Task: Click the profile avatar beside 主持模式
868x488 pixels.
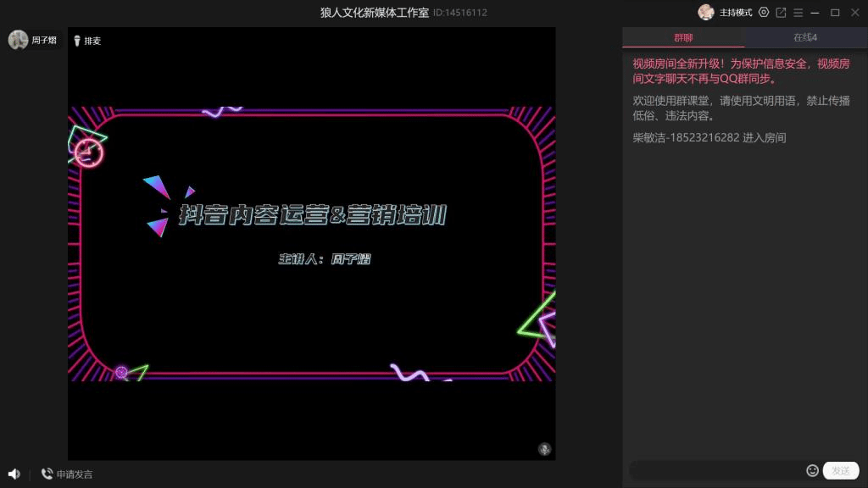Action: click(705, 13)
